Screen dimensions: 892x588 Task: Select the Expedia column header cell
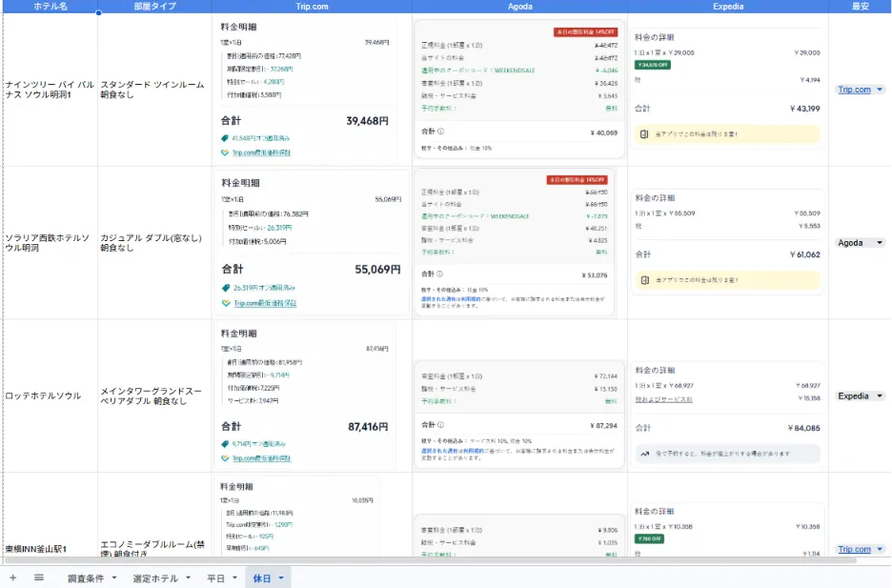point(728,7)
